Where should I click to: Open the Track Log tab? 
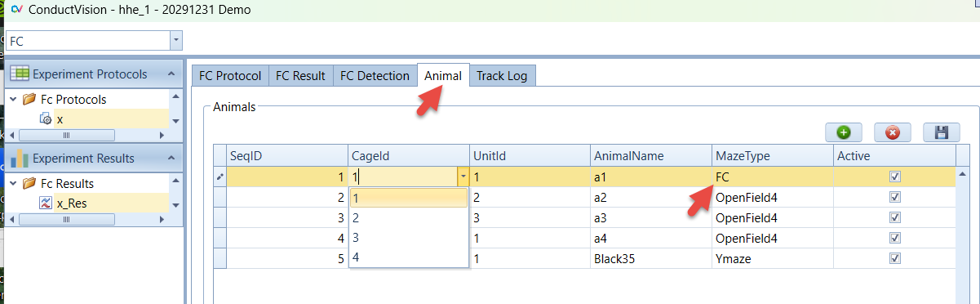(502, 75)
